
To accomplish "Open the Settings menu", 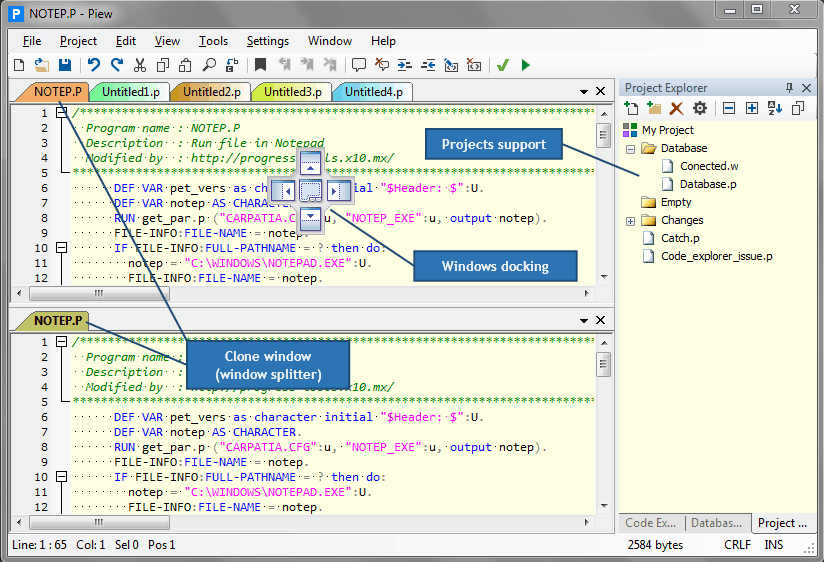I will (267, 41).
